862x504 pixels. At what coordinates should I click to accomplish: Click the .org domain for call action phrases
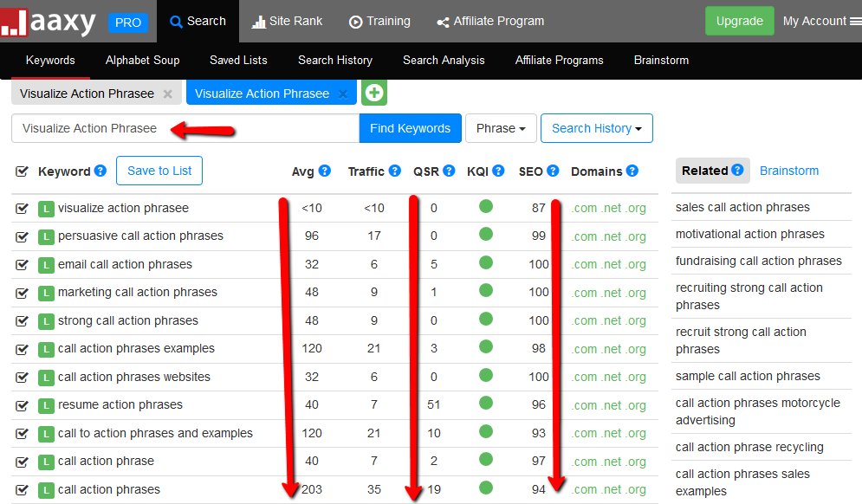click(636, 489)
